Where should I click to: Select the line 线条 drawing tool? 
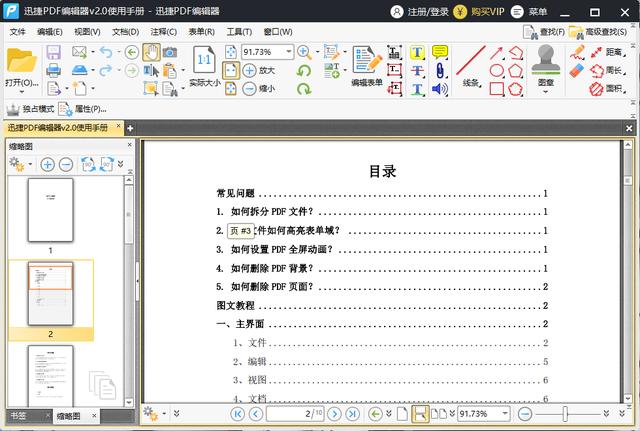(x=471, y=67)
